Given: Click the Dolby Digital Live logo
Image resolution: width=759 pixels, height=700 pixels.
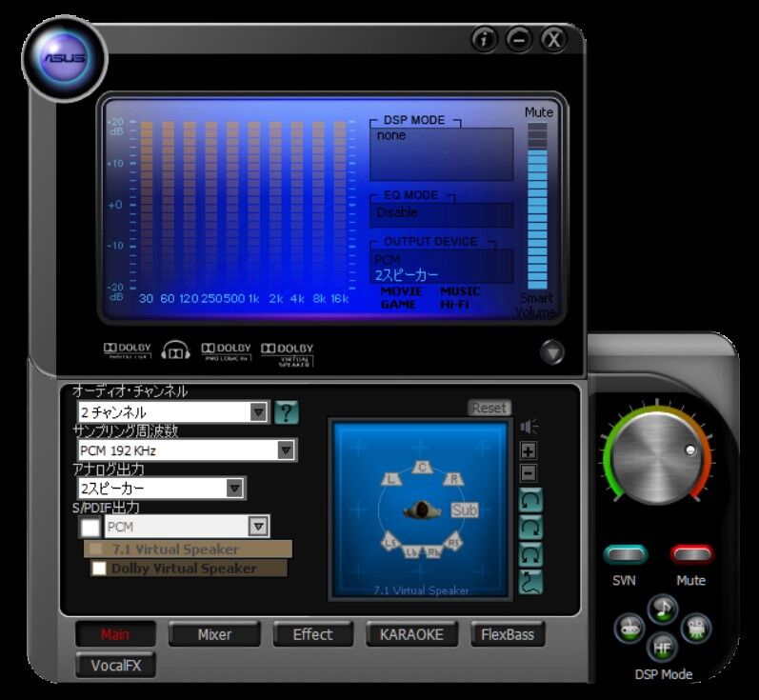Looking at the screenshot, I should (x=128, y=351).
